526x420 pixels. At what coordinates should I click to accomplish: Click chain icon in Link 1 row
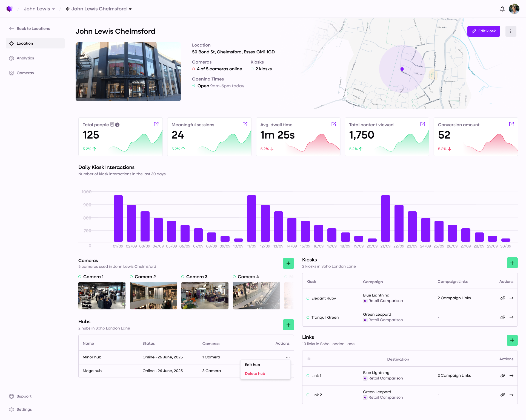click(x=503, y=376)
